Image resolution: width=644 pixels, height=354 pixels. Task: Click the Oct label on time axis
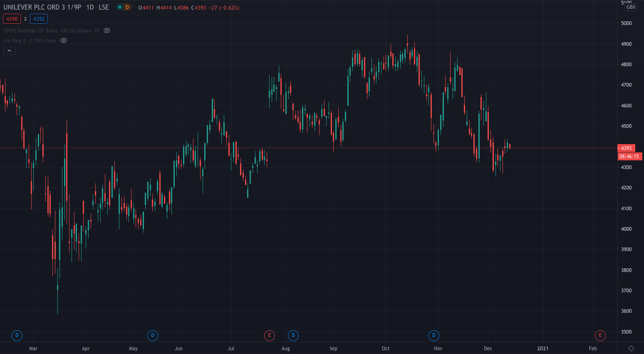point(386,349)
